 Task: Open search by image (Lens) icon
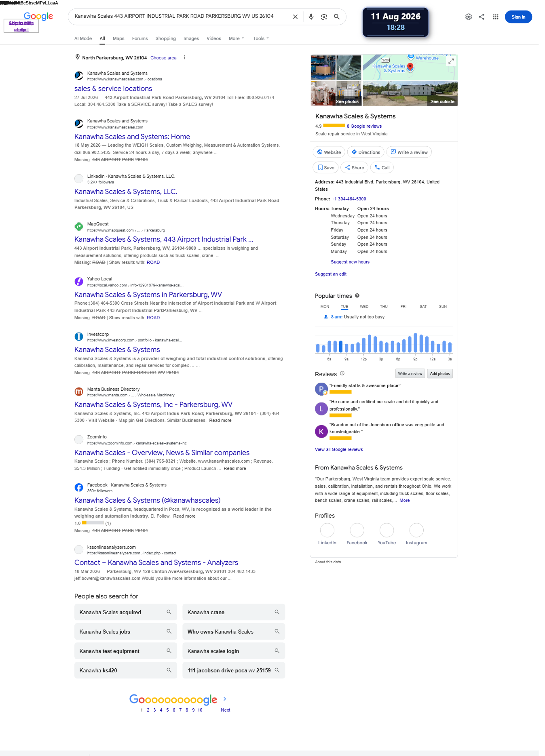(324, 17)
